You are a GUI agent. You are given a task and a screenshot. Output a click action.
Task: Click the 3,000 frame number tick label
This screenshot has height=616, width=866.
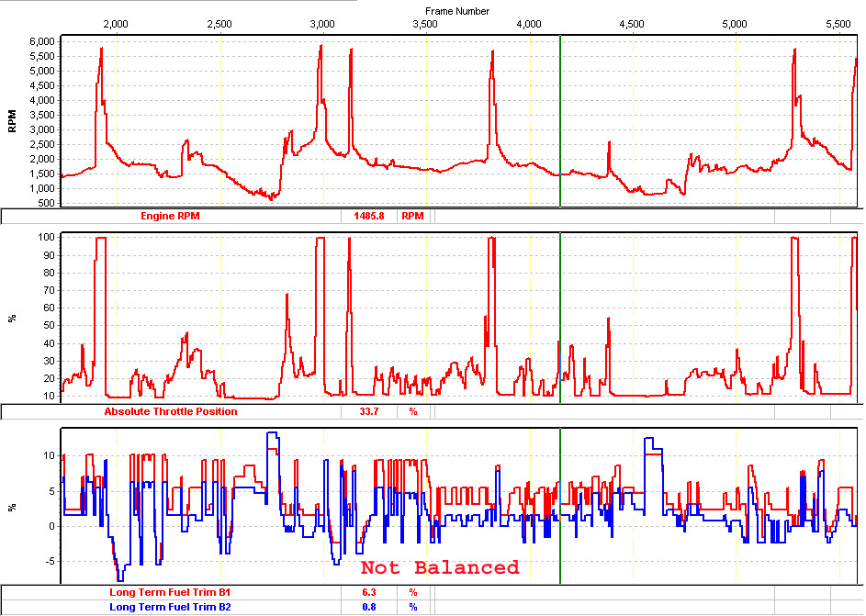[322, 24]
